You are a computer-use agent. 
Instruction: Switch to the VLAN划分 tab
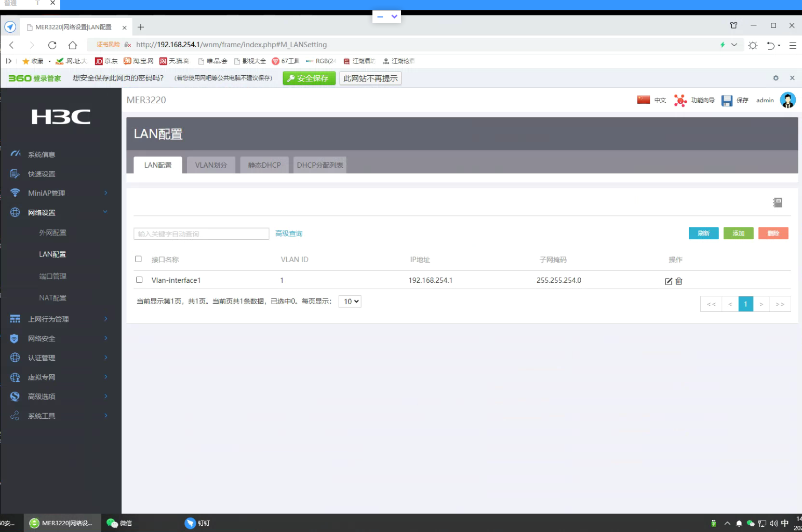point(211,165)
